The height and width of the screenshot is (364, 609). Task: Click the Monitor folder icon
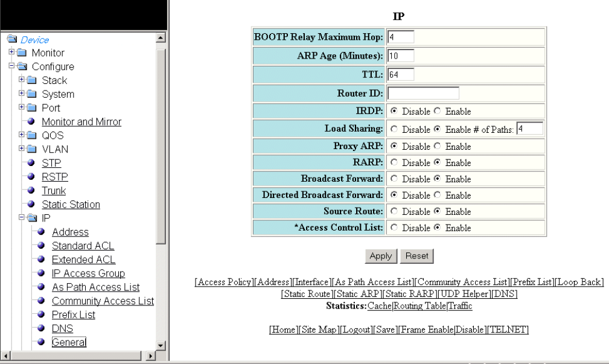coord(22,53)
